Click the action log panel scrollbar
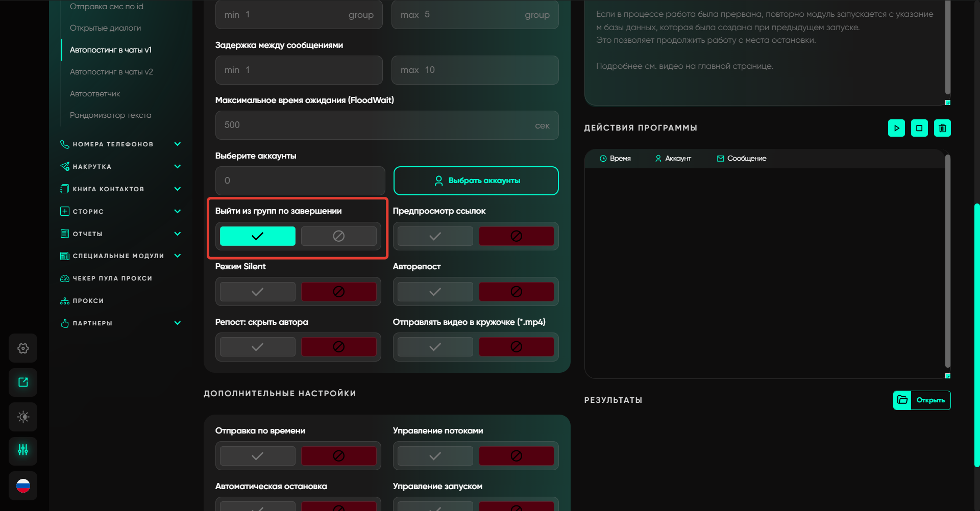The height and width of the screenshot is (511, 980). pos(947,260)
